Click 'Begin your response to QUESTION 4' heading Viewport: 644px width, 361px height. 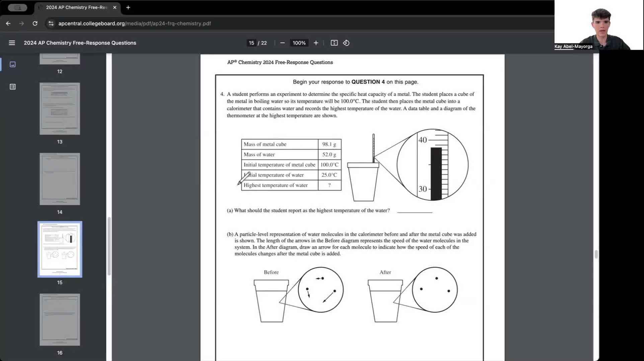click(355, 82)
